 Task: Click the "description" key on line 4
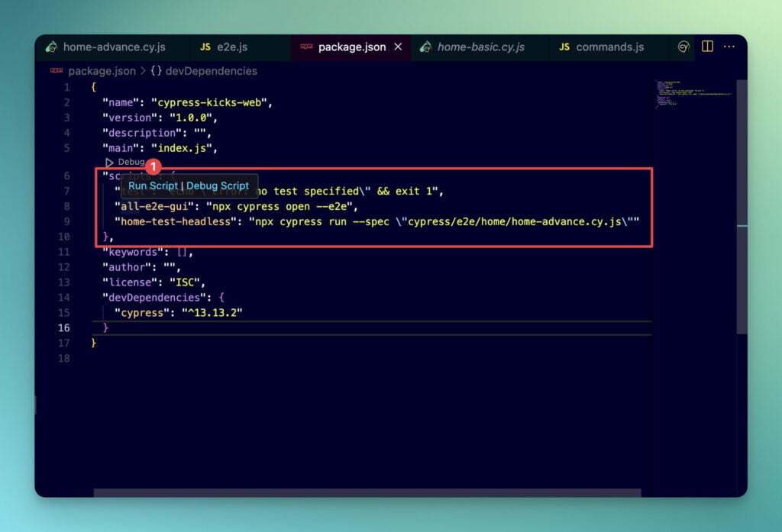pyautogui.click(x=142, y=133)
